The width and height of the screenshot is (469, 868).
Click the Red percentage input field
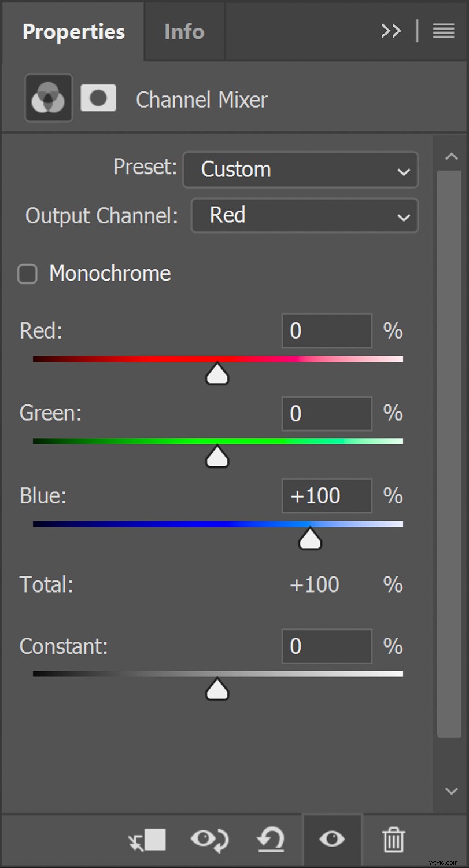326,330
